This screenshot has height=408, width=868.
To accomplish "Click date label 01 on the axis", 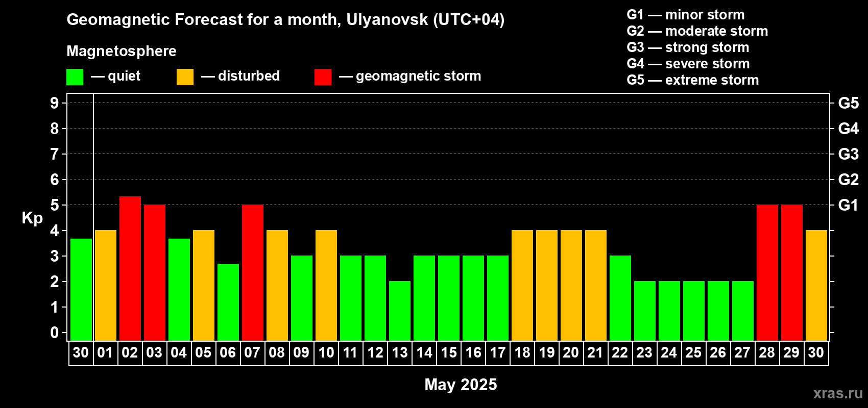I will click(105, 352).
